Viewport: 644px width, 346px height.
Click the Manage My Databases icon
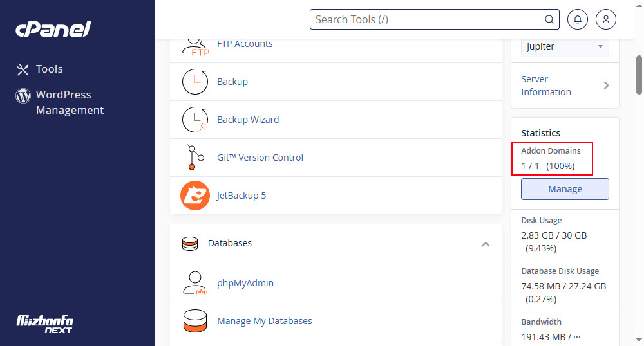195,321
